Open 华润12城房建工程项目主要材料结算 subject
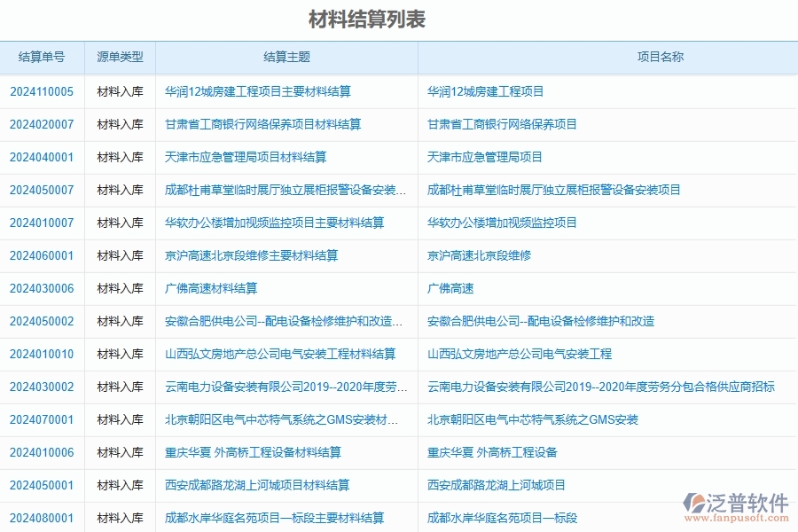 pyautogui.click(x=260, y=91)
